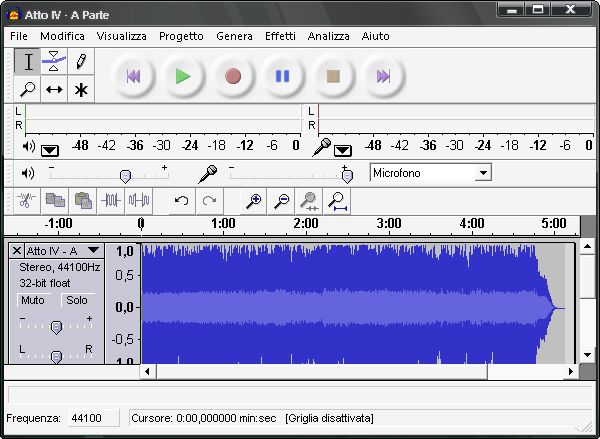Start playback with the Play button
This screenshot has width=600, height=439.
pos(183,76)
